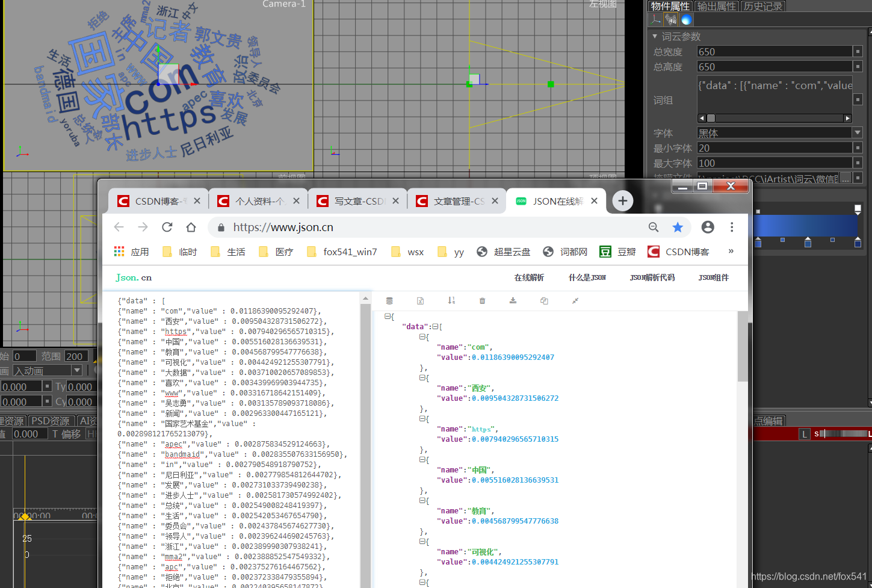
Task: Toggle the keyframe button beside 总高度
Action: click(858, 66)
